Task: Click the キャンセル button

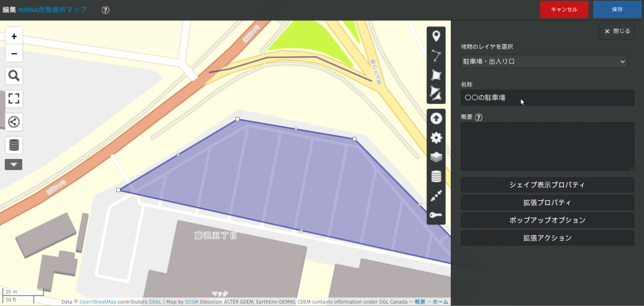Action: pyautogui.click(x=564, y=10)
